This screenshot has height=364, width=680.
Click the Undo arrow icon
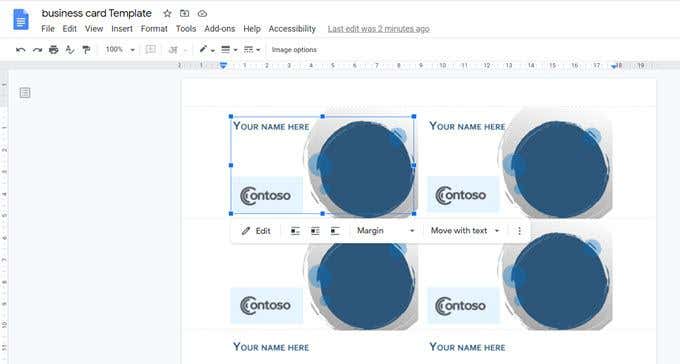point(20,50)
